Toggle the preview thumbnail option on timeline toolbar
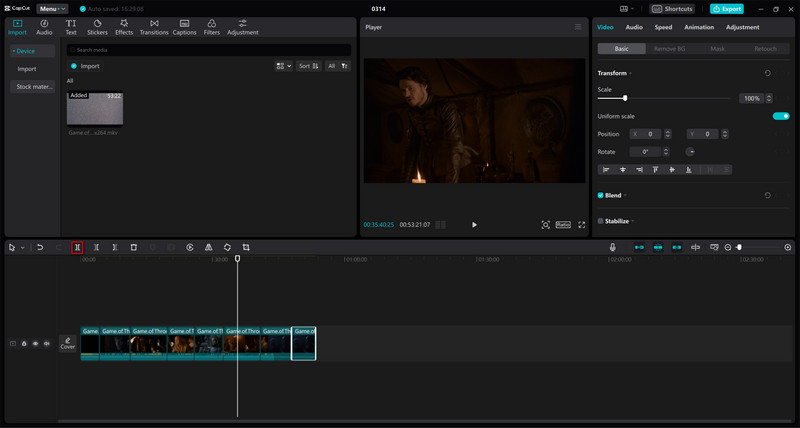The width and height of the screenshot is (800, 428). (x=714, y=247)
